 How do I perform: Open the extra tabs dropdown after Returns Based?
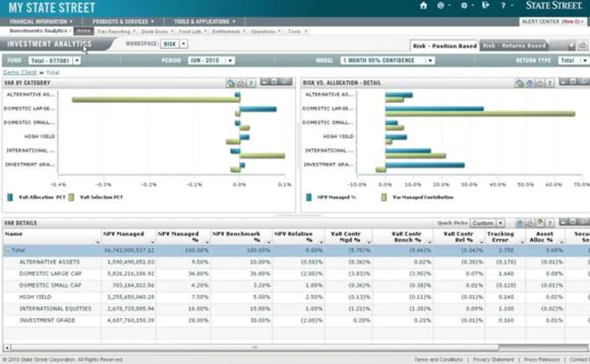click(x=571, y=46)
